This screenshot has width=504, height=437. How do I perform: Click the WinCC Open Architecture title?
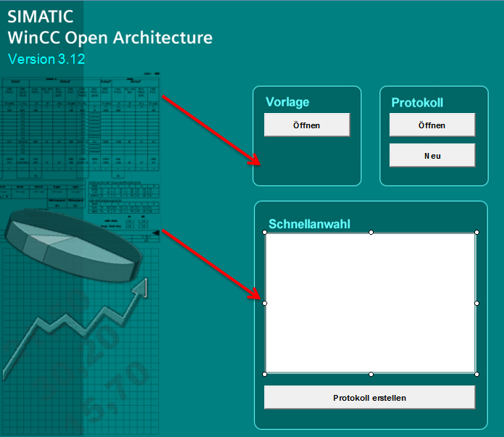(x=110, y=38)
